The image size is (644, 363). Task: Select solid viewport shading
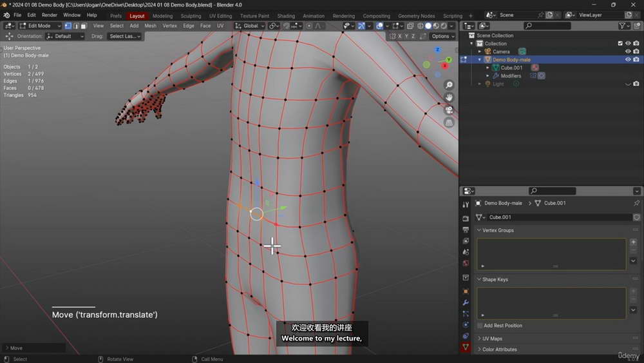pyautogui.click(x=428, y=26)
